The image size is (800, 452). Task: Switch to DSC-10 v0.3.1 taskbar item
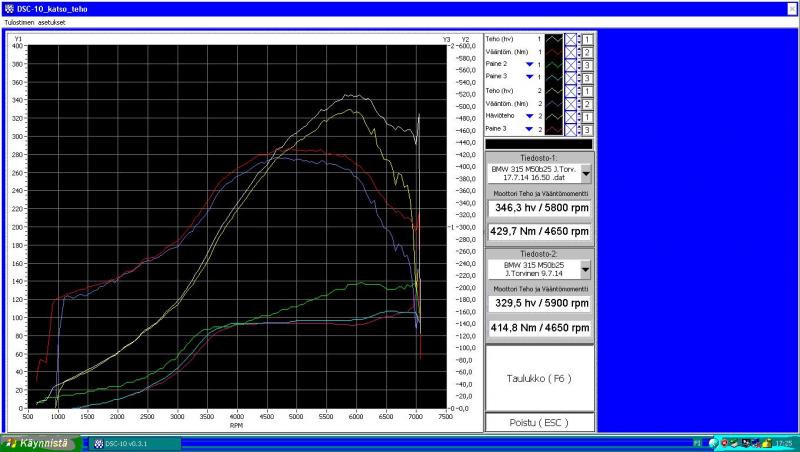pyautogui.click(x=135, y=443)
